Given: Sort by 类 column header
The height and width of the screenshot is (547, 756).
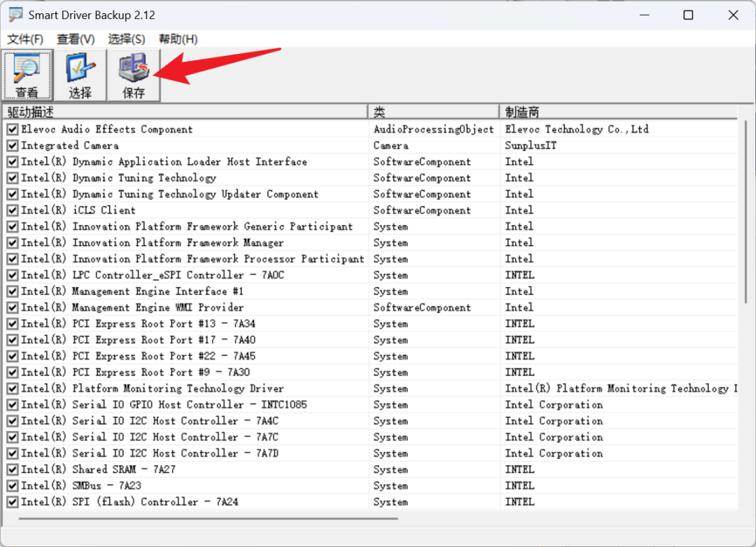Looking at the screenshot, I should 433,112.
